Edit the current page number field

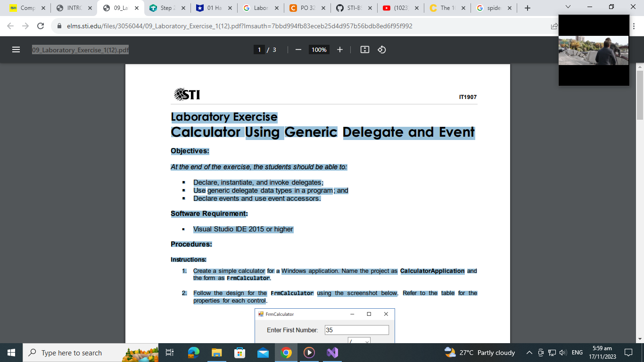(x=259, y=49)
